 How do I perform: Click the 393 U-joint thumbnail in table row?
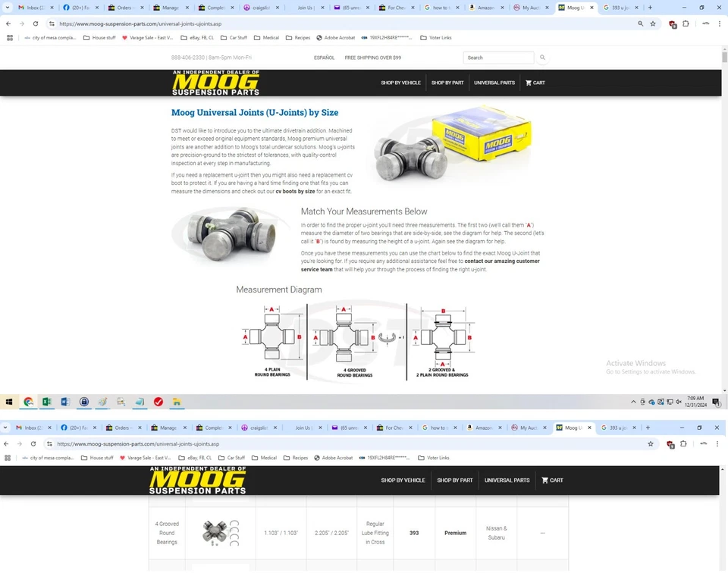tap(220, 533)
